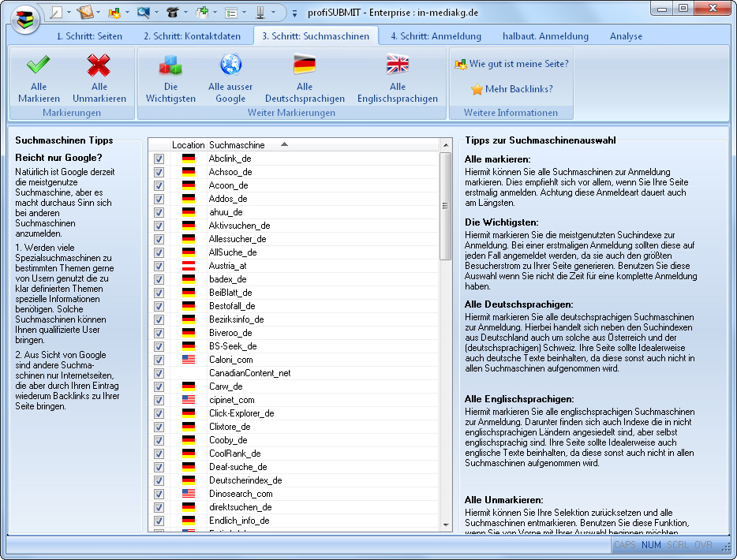Click the metal stamp toolbar icon

(x=260, y=13)
